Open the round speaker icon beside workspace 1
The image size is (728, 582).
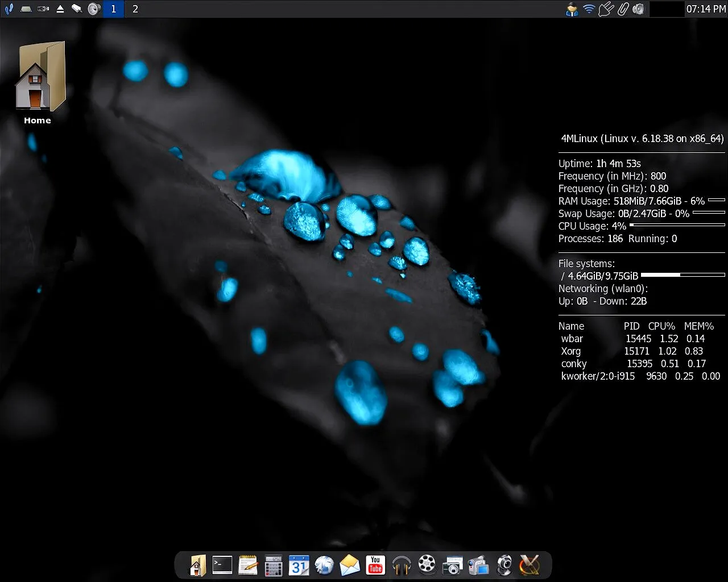[x=94, y=9]
